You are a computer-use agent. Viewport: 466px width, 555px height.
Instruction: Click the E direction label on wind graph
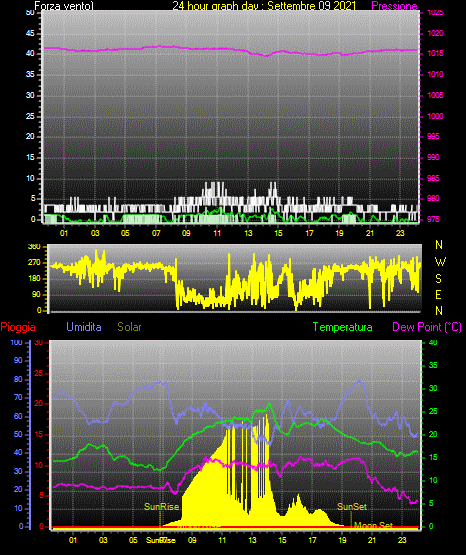pos(438,294)
